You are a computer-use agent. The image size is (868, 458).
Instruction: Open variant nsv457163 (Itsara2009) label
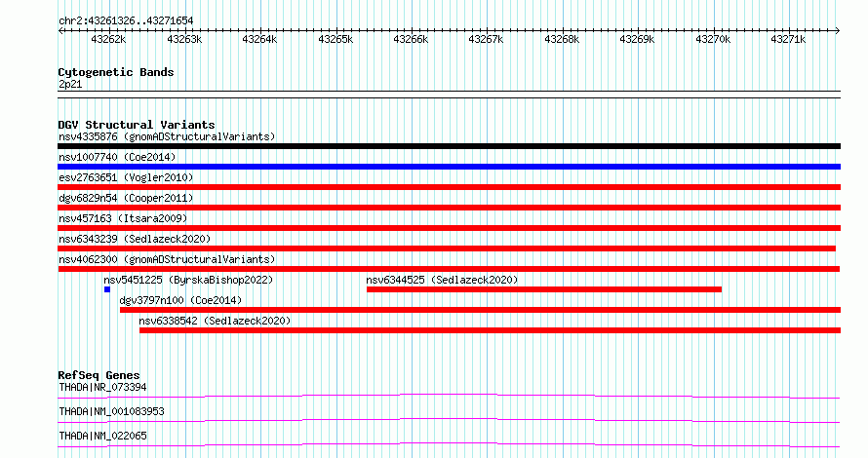coord(123,218)
